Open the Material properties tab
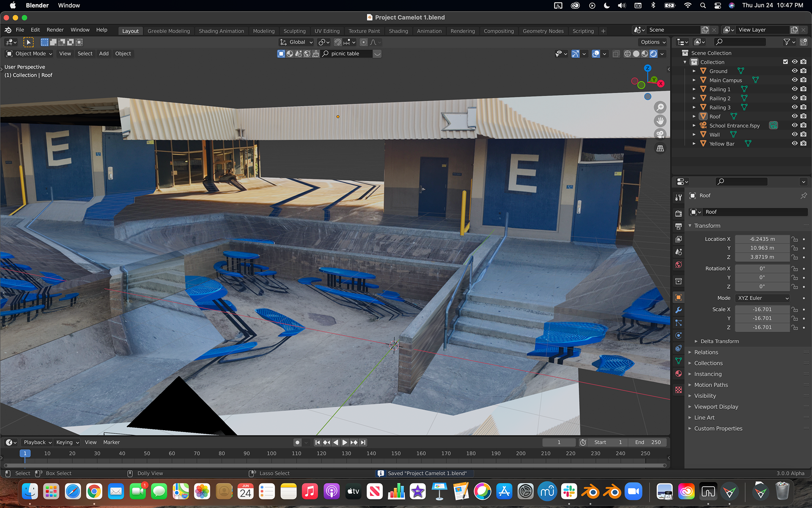The height and width of the screenshot is (508, 812). (678, 373)
